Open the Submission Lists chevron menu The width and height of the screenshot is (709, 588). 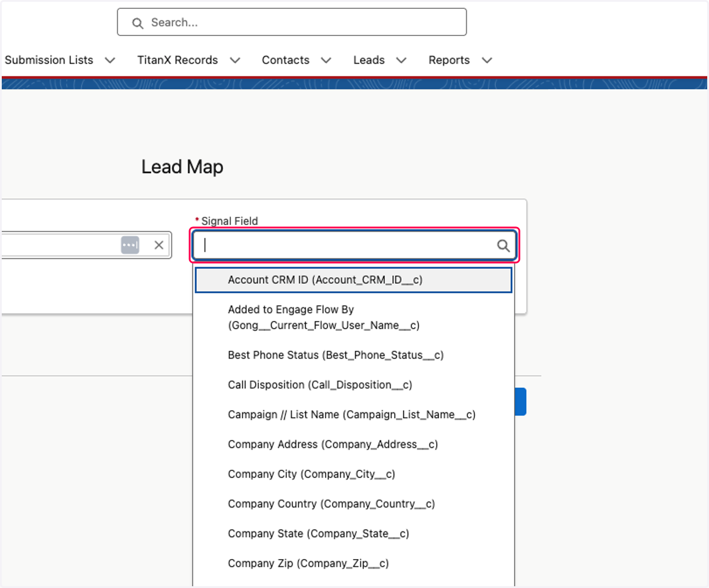(110, 60)
